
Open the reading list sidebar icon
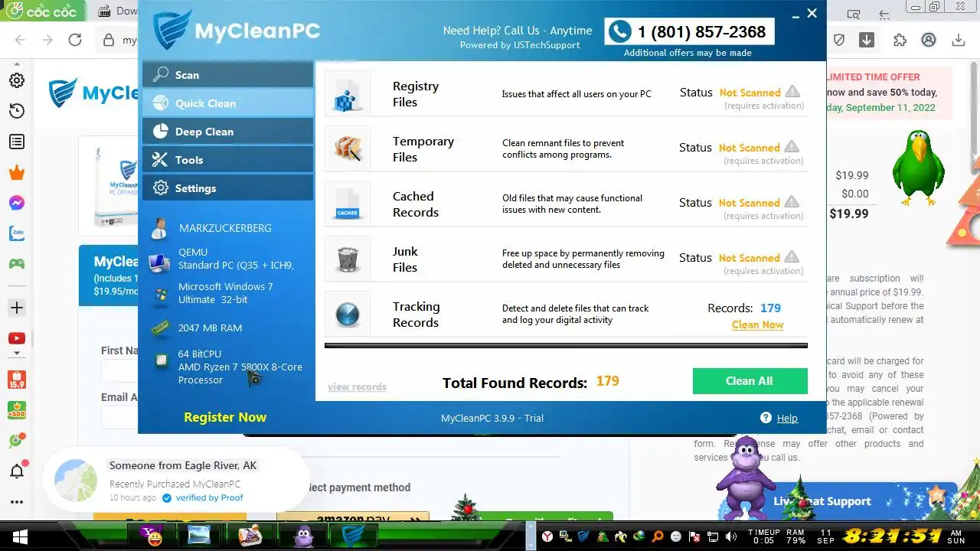click(x=16, y=142)
